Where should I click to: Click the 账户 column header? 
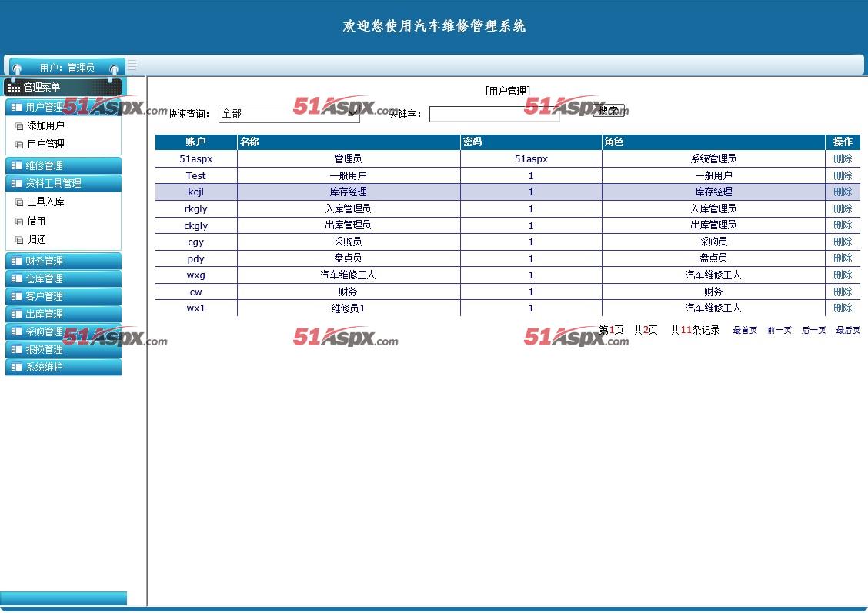[196, 142]
